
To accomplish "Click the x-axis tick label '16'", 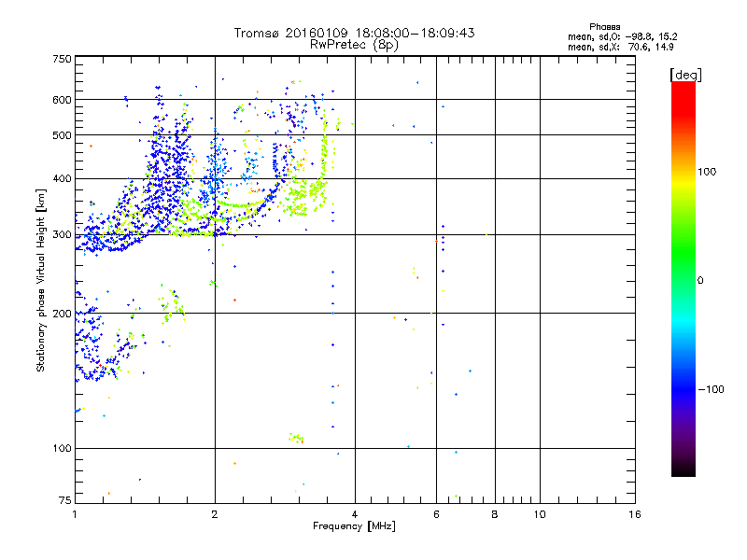I will 635,514.
